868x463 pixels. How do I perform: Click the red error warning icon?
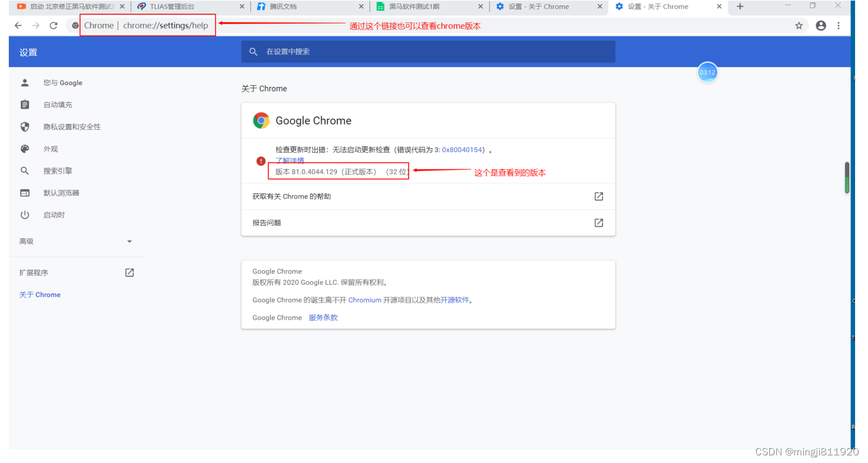pos(261,161)
